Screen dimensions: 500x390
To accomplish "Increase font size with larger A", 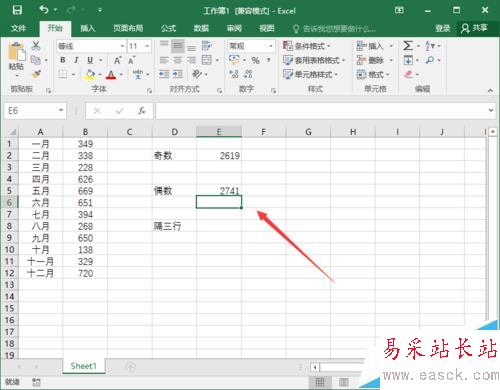I will tap(117, 60).
